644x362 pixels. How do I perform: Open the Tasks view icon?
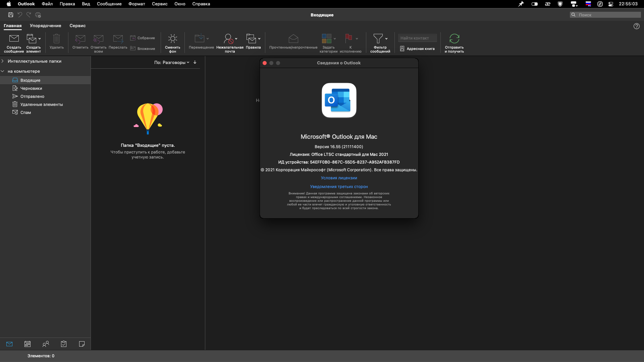coord(64,344)
